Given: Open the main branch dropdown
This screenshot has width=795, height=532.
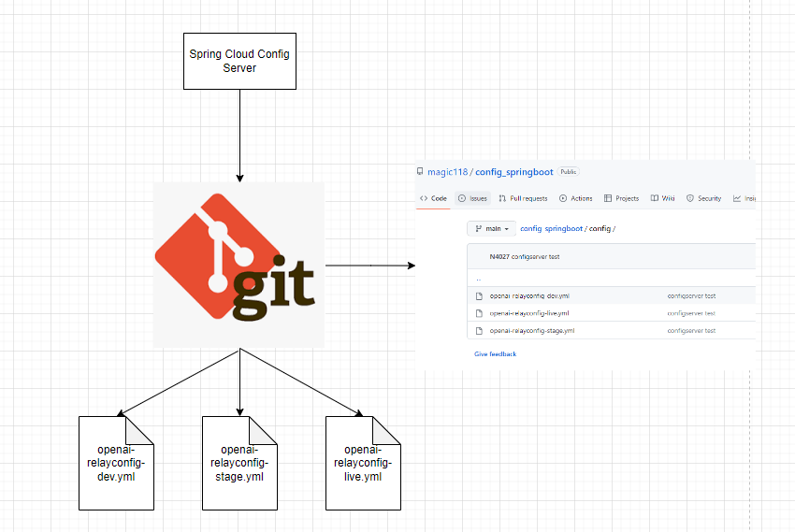Looking at the screenshot, I should point(491,228).
